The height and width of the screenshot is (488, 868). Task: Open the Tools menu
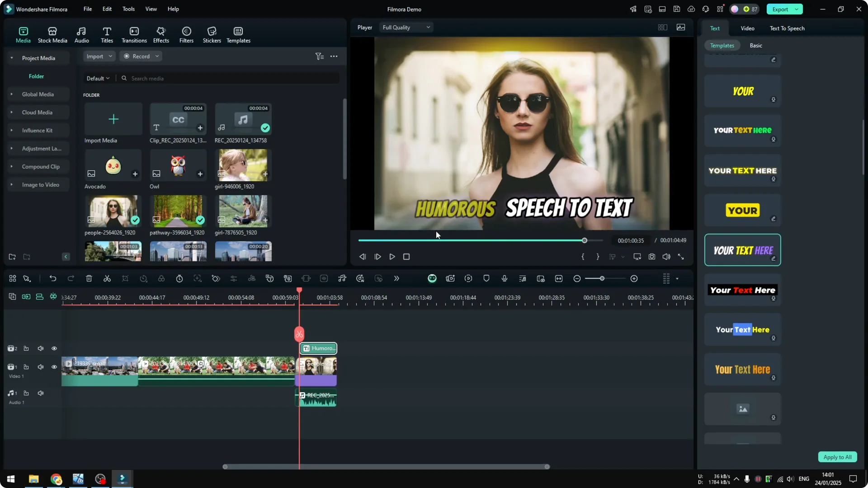tap(128, 9)
